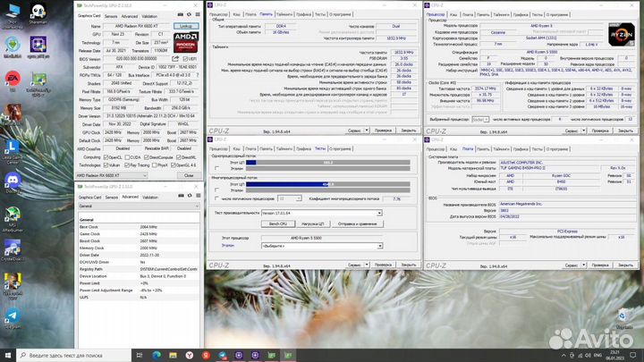Click the Bus Interface question mark icon
The width and height of the screenshot is (644, 362).
pyautogui.click(x=198, y=75)
